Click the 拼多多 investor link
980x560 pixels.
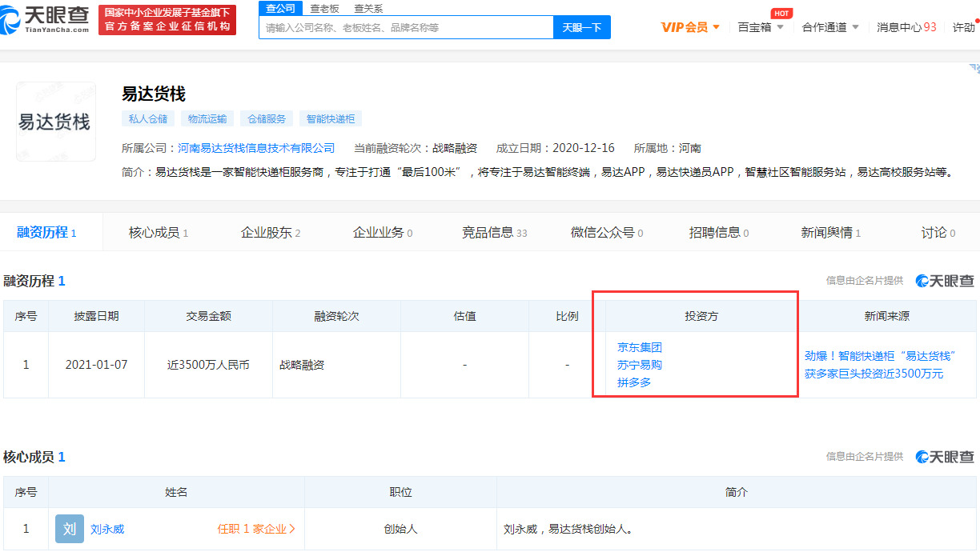632,382
